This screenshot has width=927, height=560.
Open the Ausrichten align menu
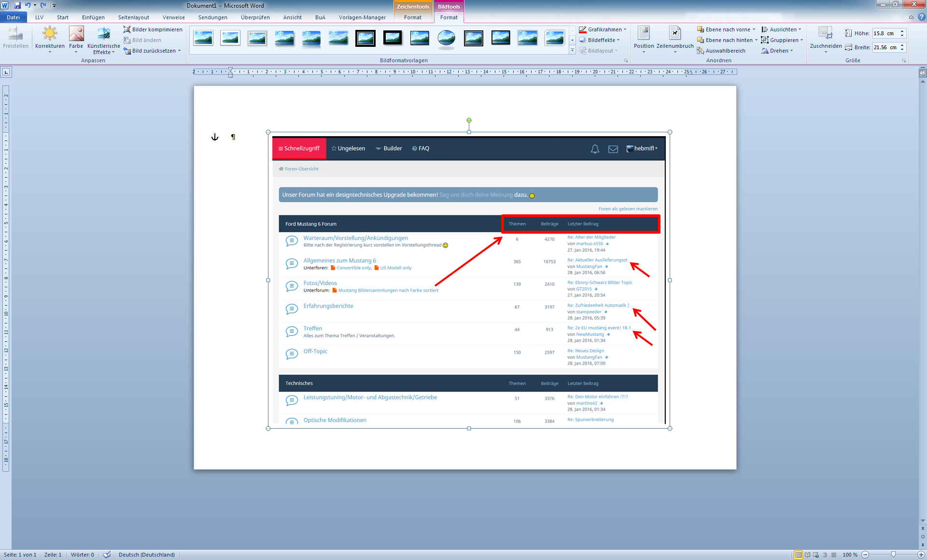click(781, 29)
